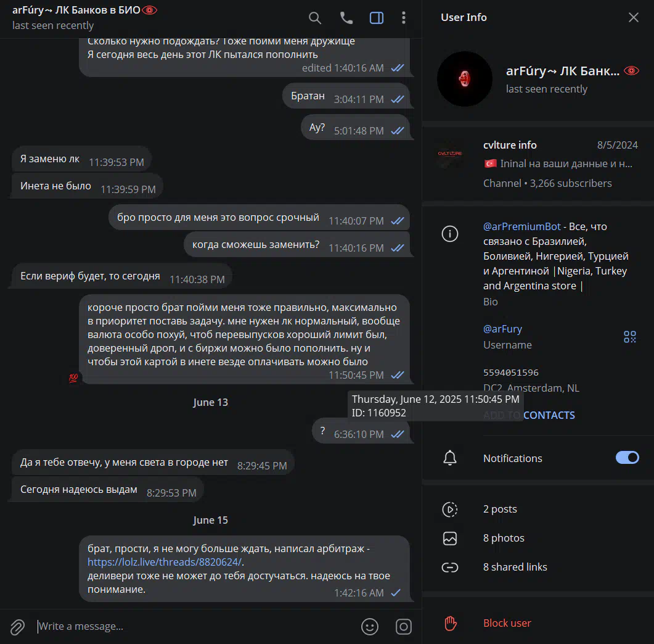The height and width of the screenshot is (644, 654).
Task: Toggle the user info side panel
Action: click(377, 18)
